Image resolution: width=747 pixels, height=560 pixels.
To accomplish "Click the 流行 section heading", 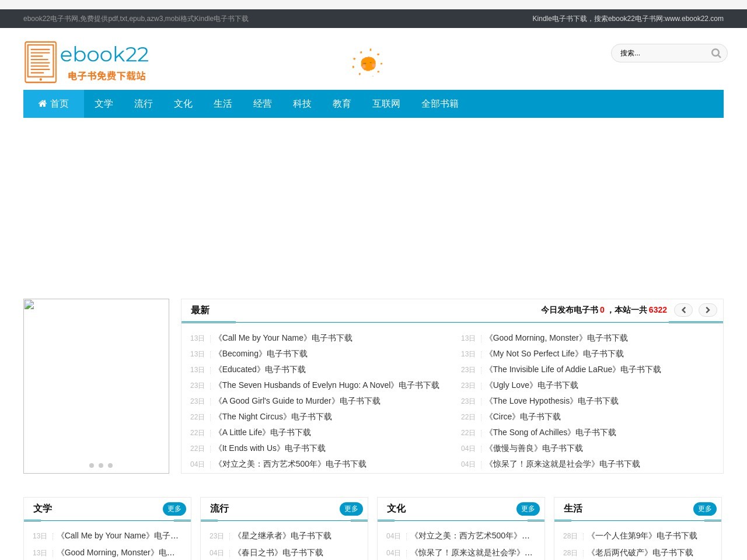I will point(219,509).
